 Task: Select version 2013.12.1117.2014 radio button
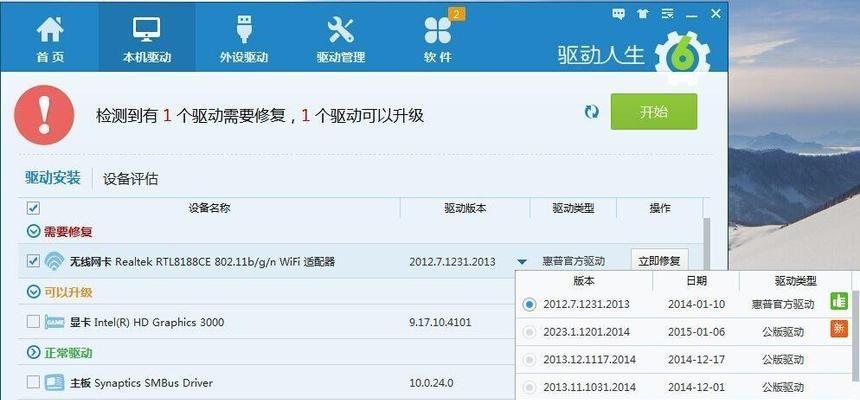529,360
